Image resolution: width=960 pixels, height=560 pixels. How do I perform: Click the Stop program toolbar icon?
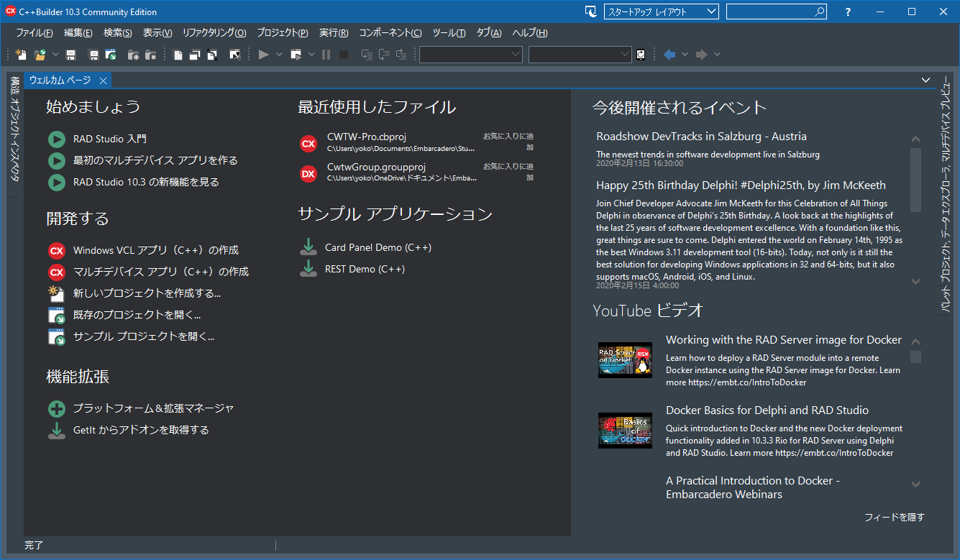344,55
